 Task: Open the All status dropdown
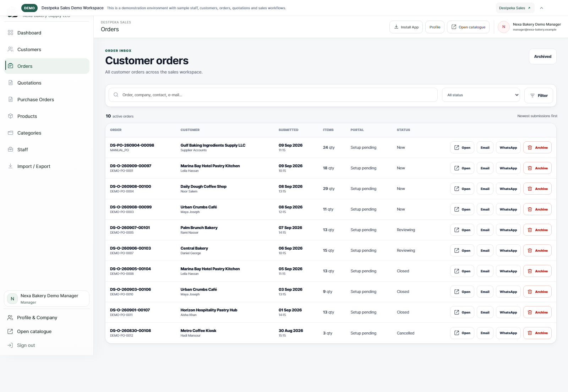pyautogui.click(x=481, y=95)
